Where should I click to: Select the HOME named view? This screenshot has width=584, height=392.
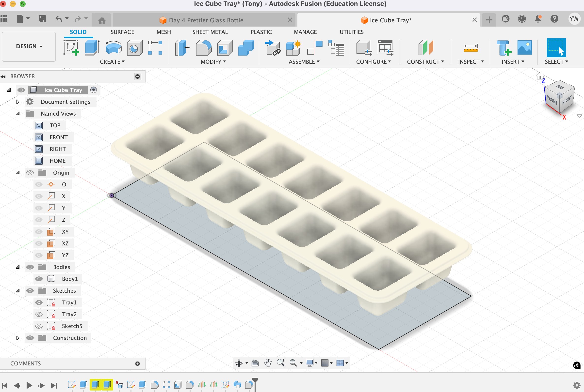(x=57, y=161)
